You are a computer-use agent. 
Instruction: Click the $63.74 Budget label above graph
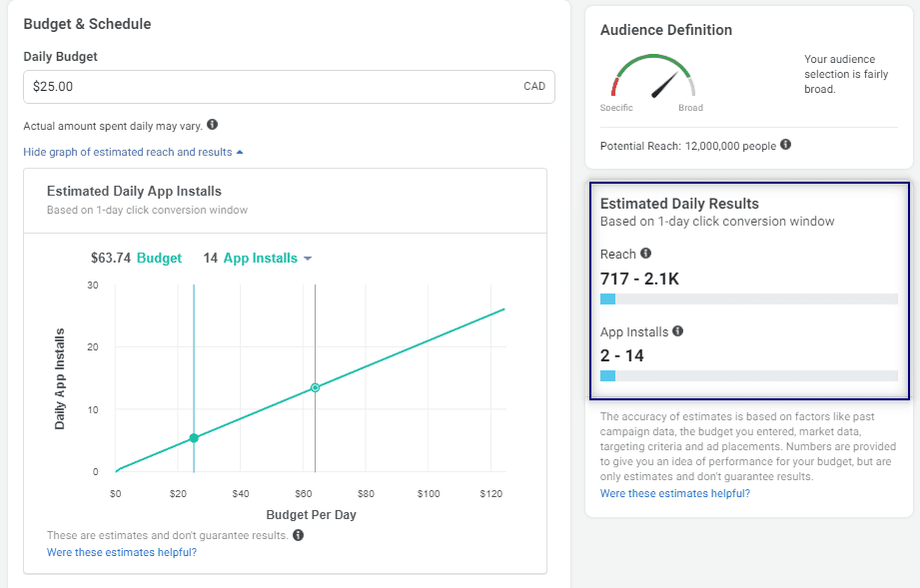[136, 259]
